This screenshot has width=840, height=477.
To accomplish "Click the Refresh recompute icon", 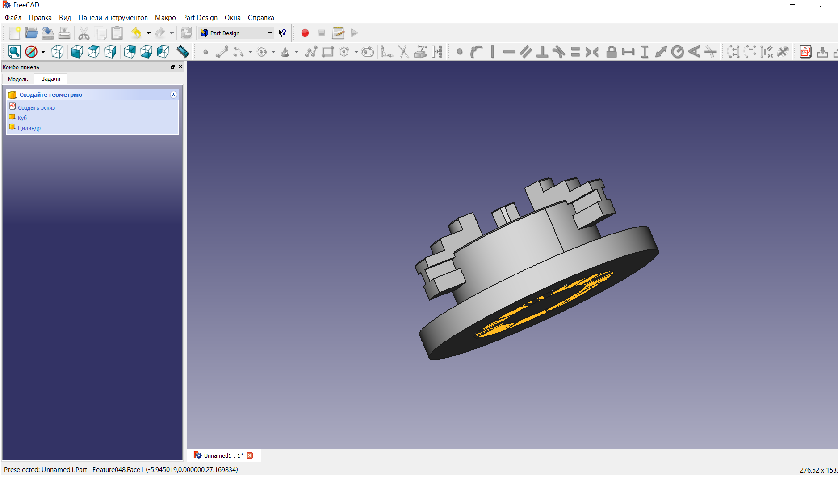I will [186, 33].
